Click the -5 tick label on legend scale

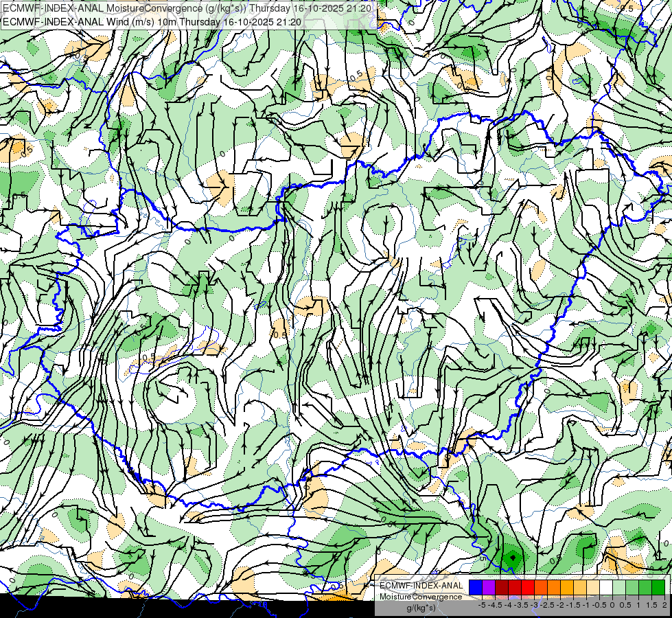click(x=482, y=605)
